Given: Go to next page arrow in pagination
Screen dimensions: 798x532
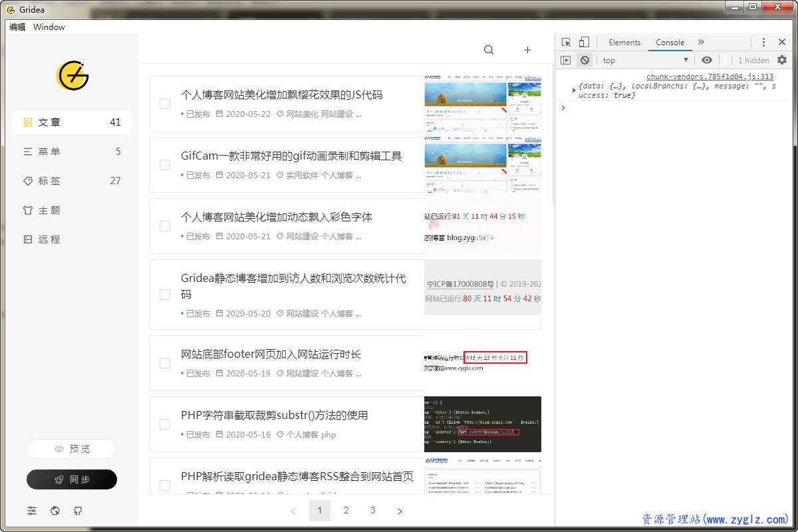Looking at the screenshot, I should (x=400, y=511).
